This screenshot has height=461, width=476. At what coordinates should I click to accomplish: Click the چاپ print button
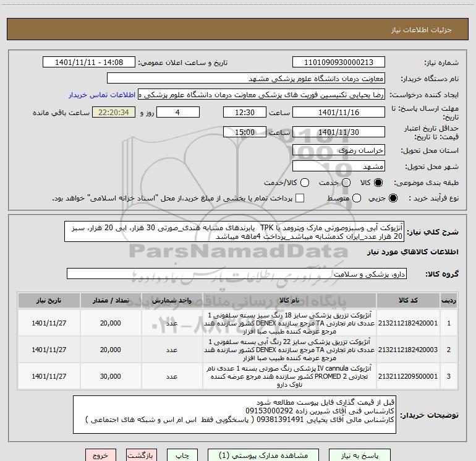pyautogui.click(x=182, y=455)
